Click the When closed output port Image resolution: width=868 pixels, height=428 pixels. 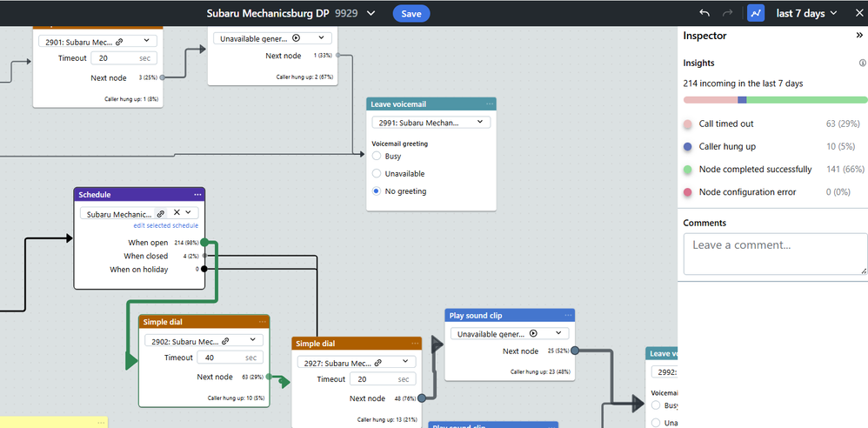tap(204, 256)
